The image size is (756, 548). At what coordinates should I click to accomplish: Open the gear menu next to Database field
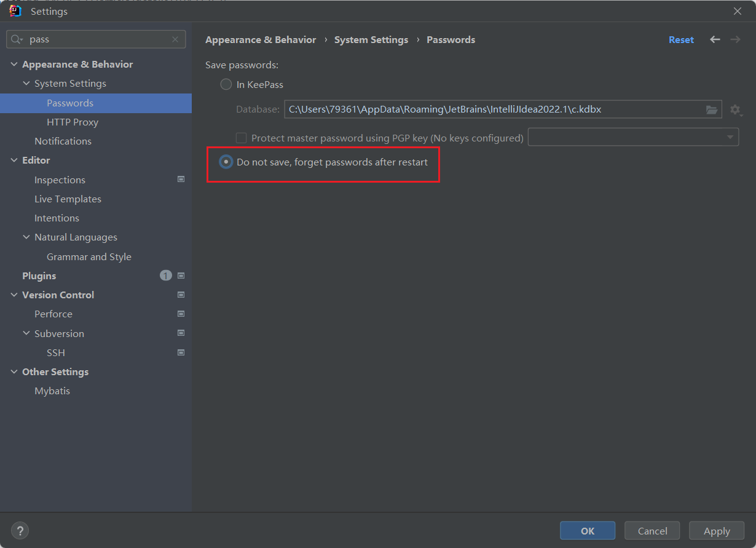pyautogui.click(x=736, y=110)
